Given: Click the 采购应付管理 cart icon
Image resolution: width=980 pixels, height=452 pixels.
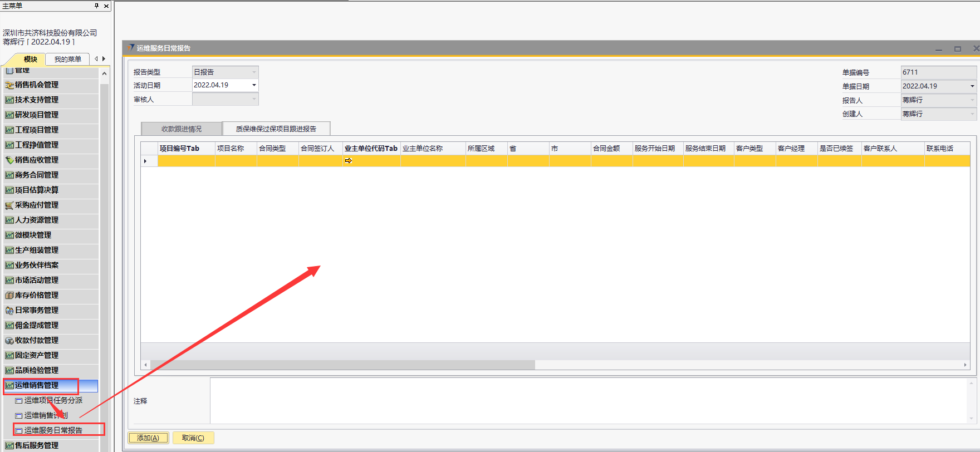Looking at the screenshot, I should (x=9, y=205).
